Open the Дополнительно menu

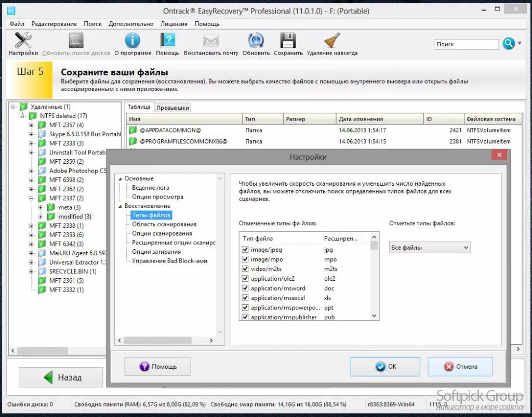pyautogui.click(x=131, y=24)
